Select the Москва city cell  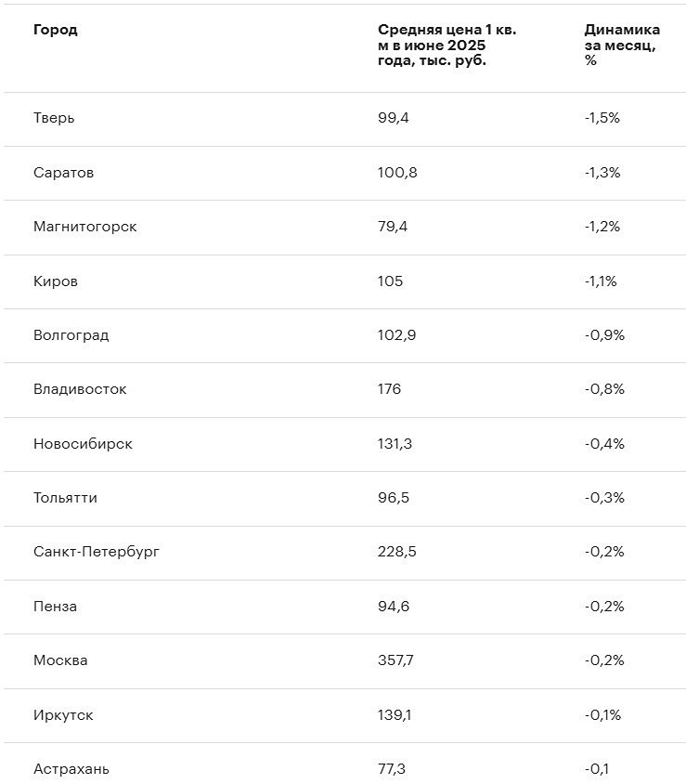click(60, 660)
